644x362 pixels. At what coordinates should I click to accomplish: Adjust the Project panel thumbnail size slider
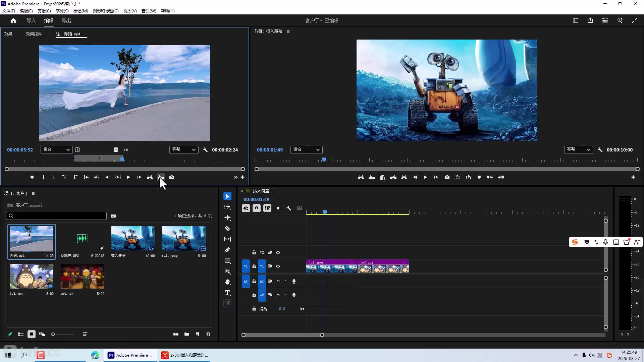(x=62, y=334)
